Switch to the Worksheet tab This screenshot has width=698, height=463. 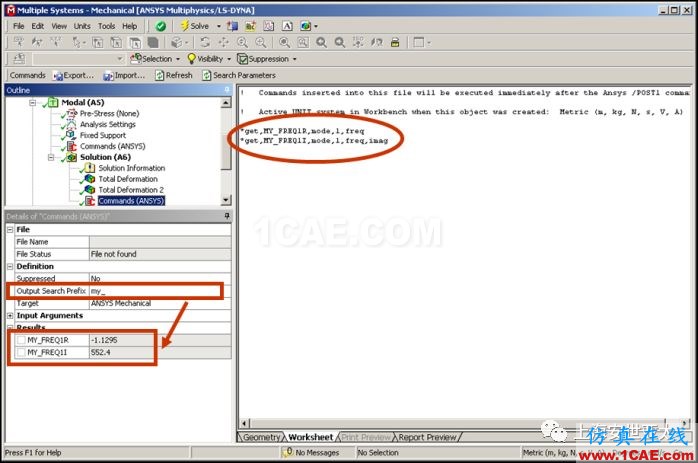point(310,437)
